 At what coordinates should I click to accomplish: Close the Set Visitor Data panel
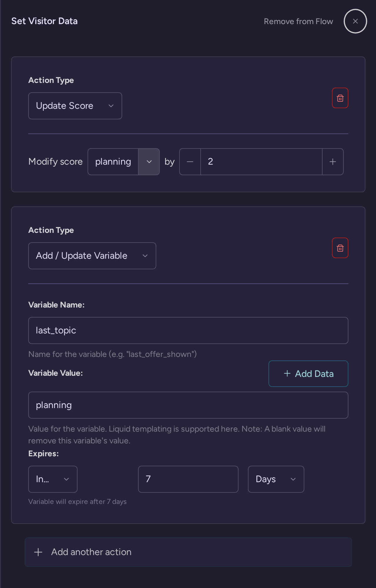coord(355,21)
